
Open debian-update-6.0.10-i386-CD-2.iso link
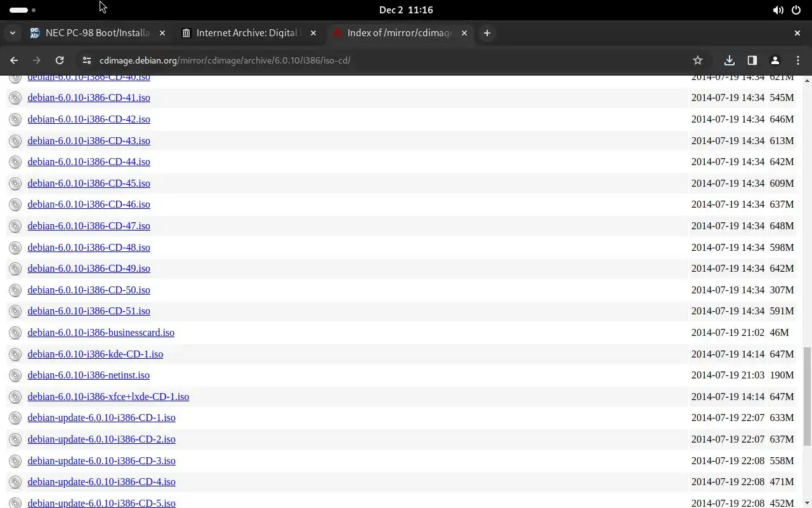(101, 439)
